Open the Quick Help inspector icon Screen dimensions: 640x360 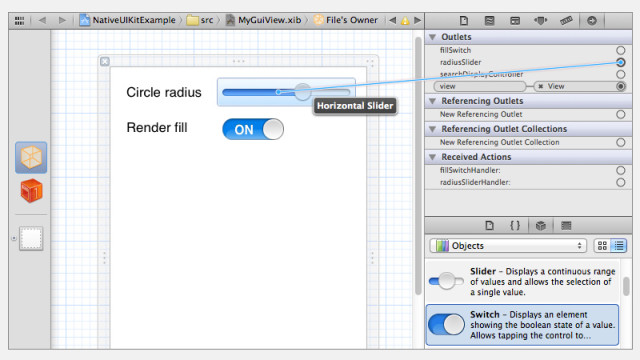coord(489,20)
